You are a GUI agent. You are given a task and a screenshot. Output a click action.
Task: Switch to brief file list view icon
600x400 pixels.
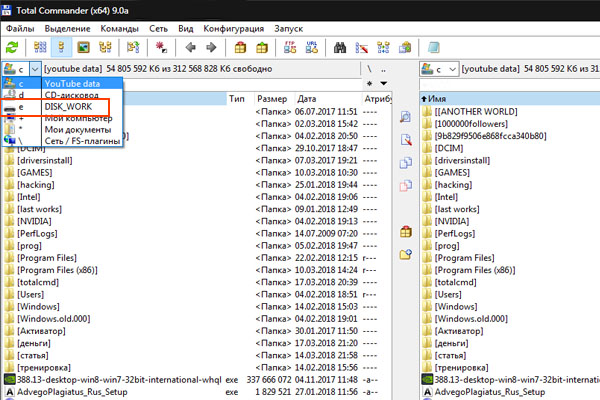click(40, 47)
